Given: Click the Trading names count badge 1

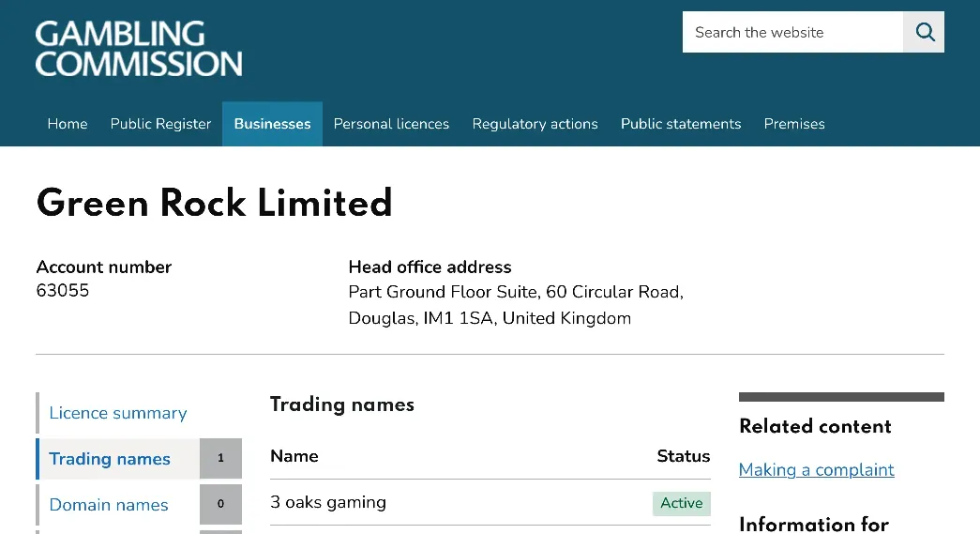Looking at the screenshot, I should click(220, 458).
